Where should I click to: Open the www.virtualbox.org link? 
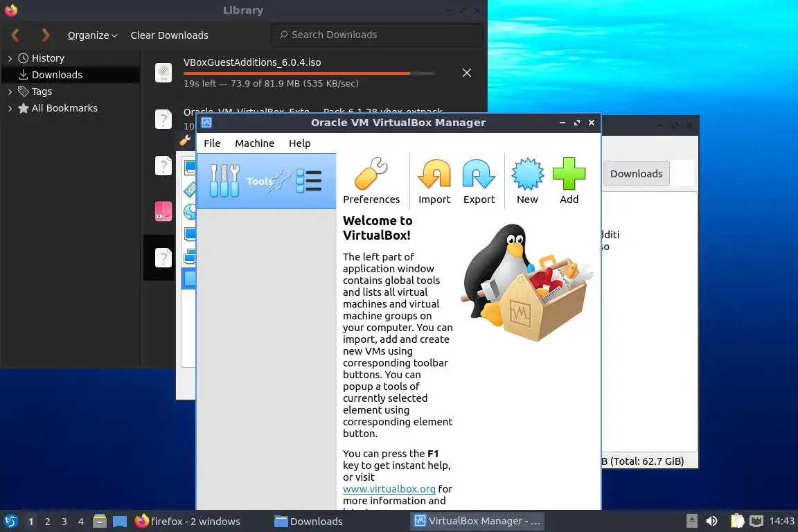tap(389, 489)
